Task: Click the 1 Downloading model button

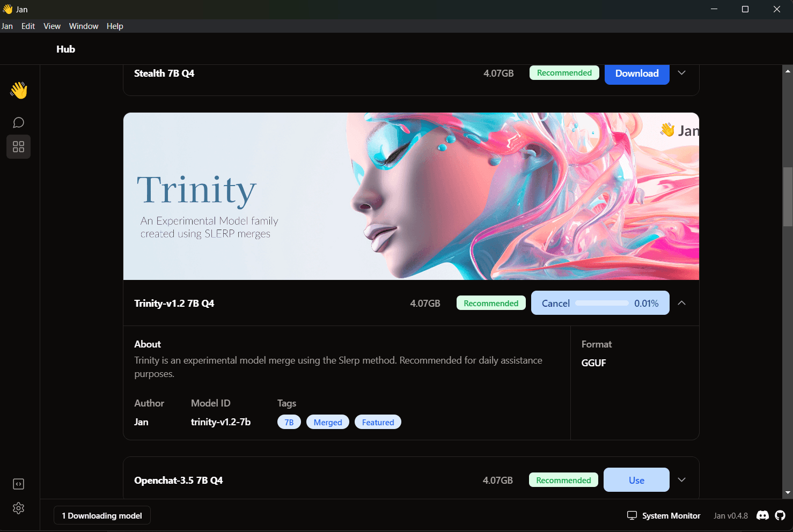Action: pyautogui.click(x=102, y=515)
